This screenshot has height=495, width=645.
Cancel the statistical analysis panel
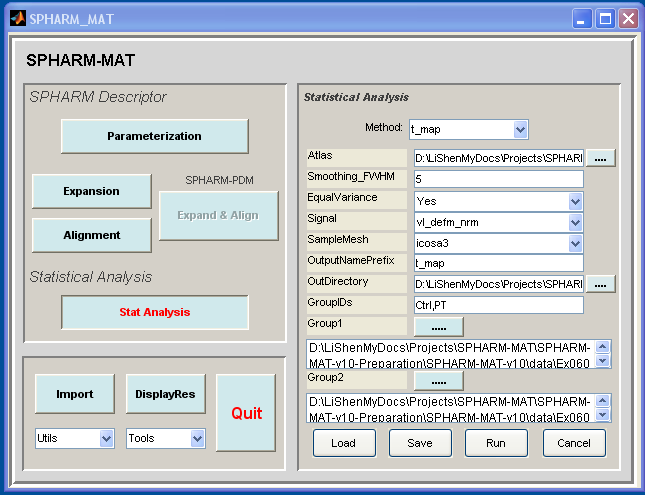tap(574, 443)
